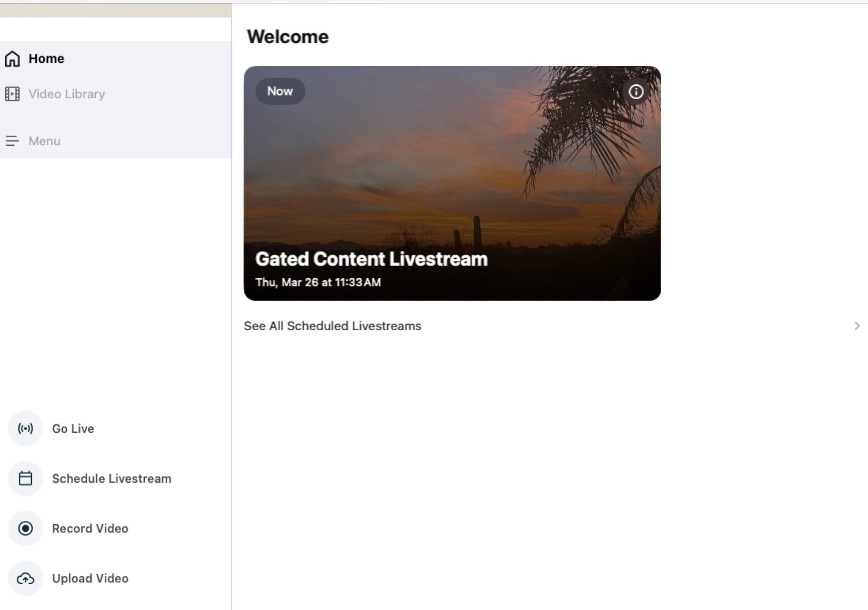This screenshot has height=610, width=868.
Task: Click the Now badge on the livestream card
Action: tap(280, 91)
